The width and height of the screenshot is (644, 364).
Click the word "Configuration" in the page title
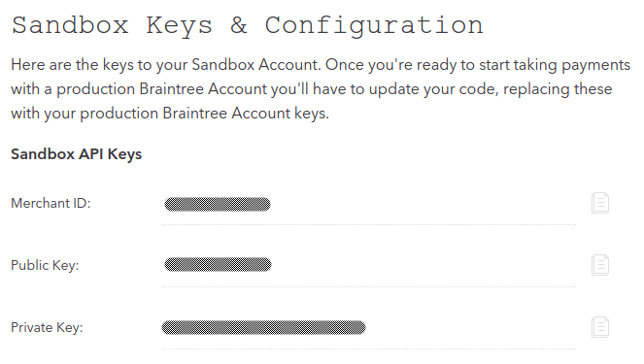tap(374, 26)
